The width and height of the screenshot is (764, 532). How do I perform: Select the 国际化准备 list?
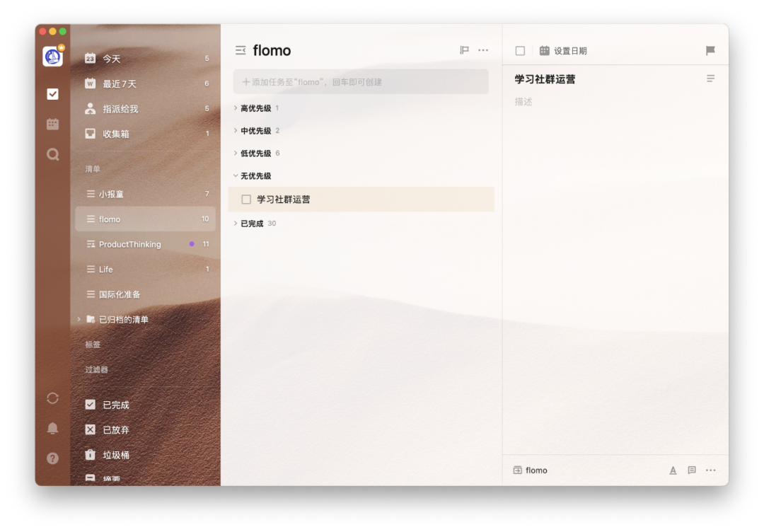[x=145, y=294]
